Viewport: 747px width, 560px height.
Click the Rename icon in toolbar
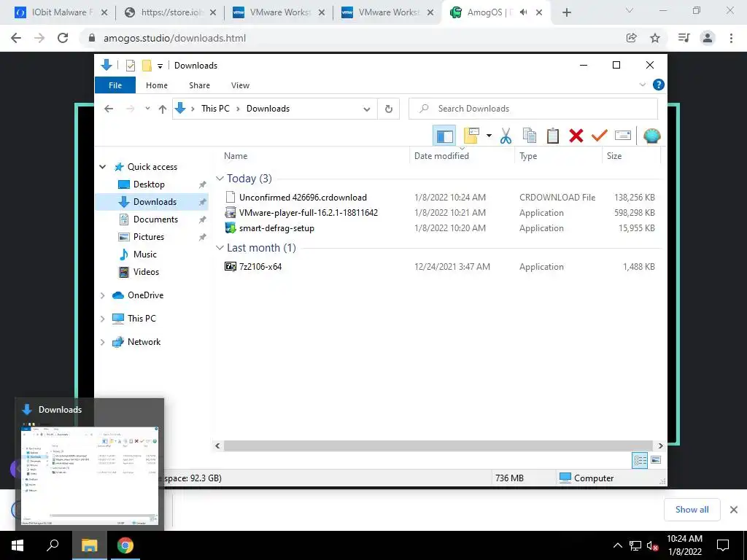[x=623, y=136]
